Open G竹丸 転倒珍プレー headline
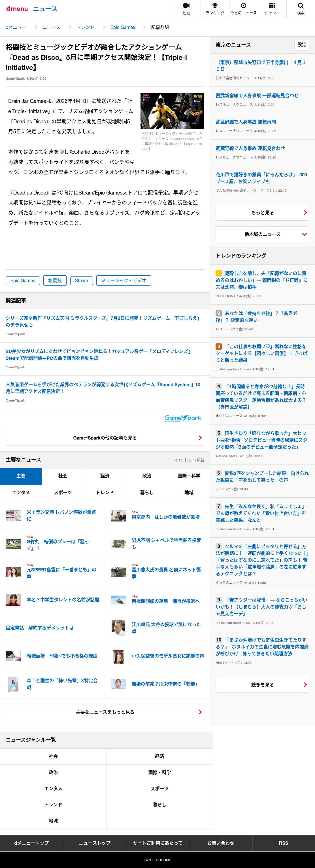Image resolution: width=315 pixels, height=868 pixels. tap(58, 545)
